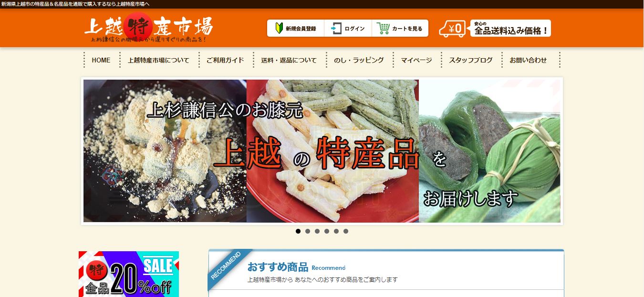Click the delivery truck ¥0 icon
The height and width of the screenshot is (297, 644).
click(x=452, y=29)
